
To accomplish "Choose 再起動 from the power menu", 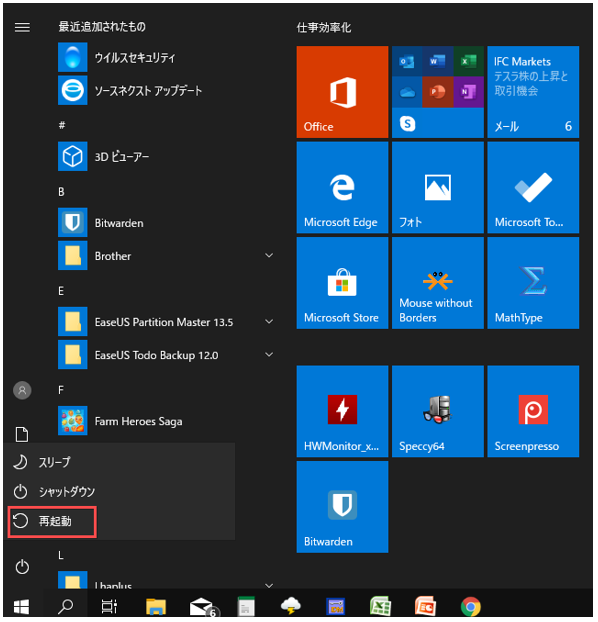I will point(119,521).
